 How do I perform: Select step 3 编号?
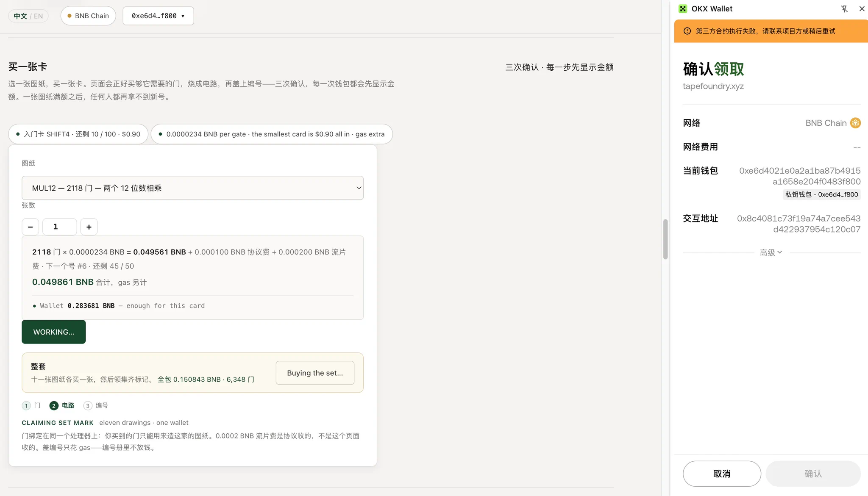point(96,405)
